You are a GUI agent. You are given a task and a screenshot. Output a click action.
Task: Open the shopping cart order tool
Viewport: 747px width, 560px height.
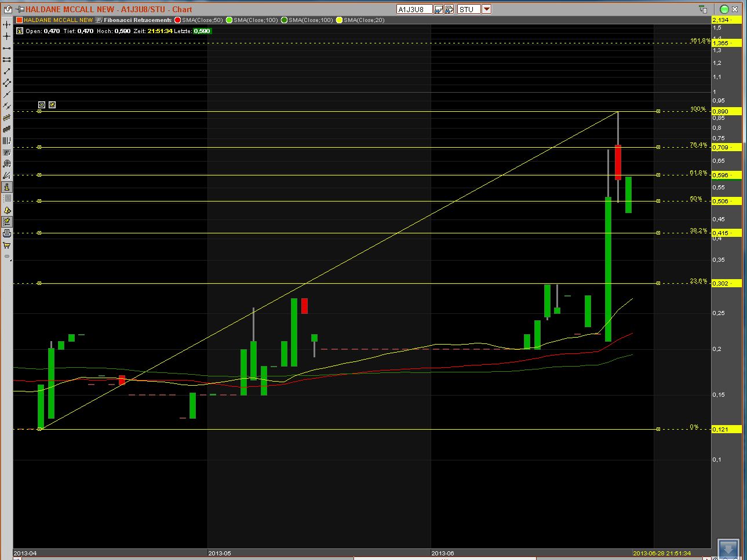[7, 246]
